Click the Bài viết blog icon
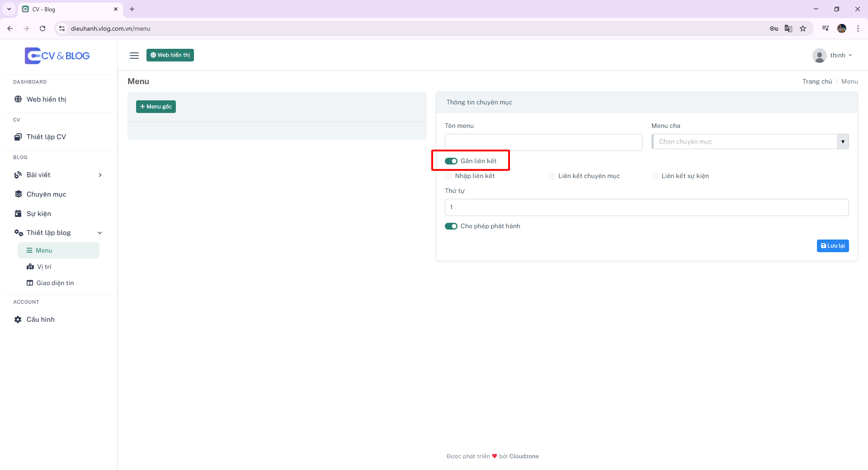868x470 pixels. pos(18,175)
